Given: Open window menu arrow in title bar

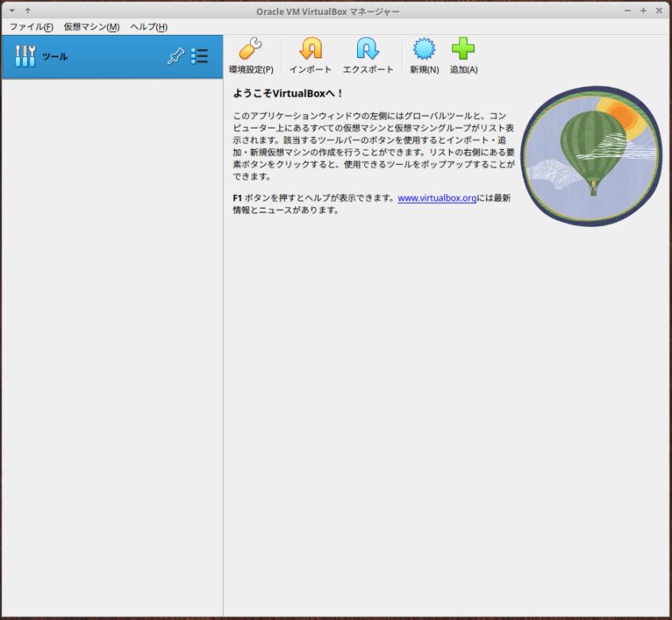Looking at the screenshot, I should (x=12, y=10).
